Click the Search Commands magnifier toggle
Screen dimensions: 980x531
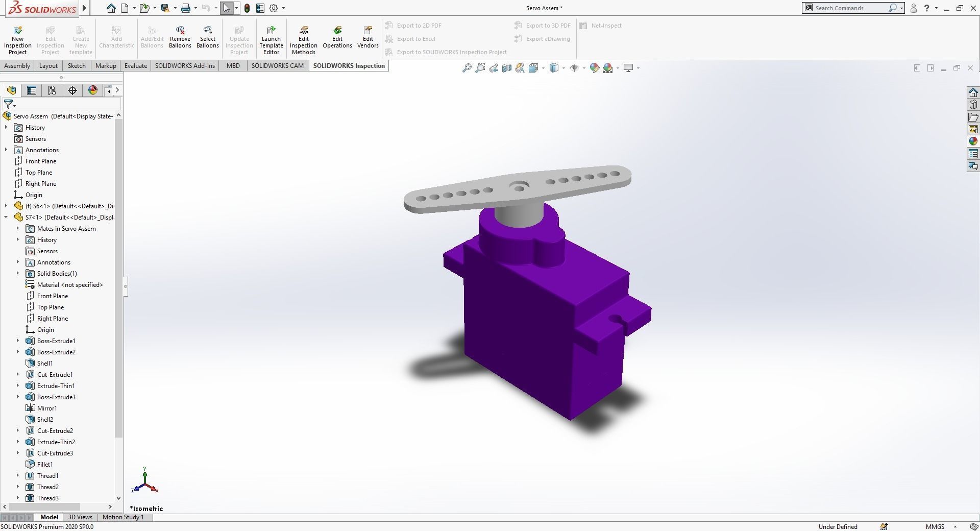click(x=893, y=8)
